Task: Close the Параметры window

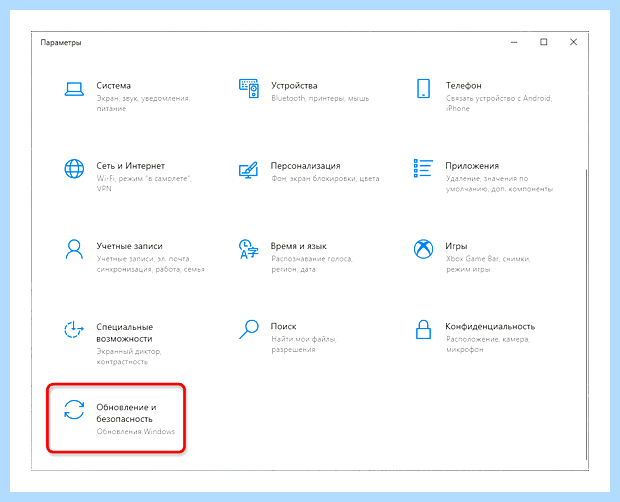Action: click(x=573, y=42)
